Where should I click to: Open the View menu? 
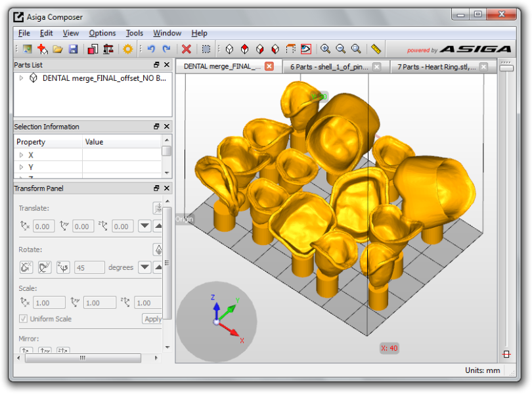click(x=70, y=33)
